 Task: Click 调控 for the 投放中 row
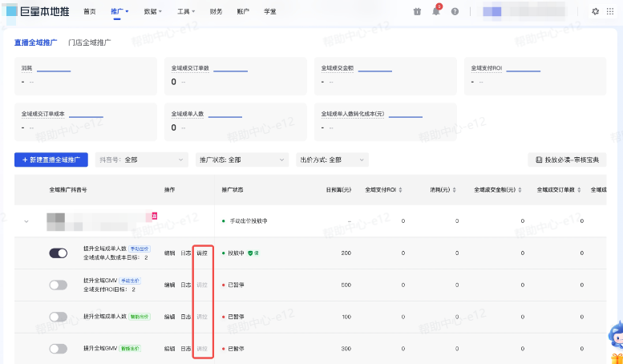point(202,253)
